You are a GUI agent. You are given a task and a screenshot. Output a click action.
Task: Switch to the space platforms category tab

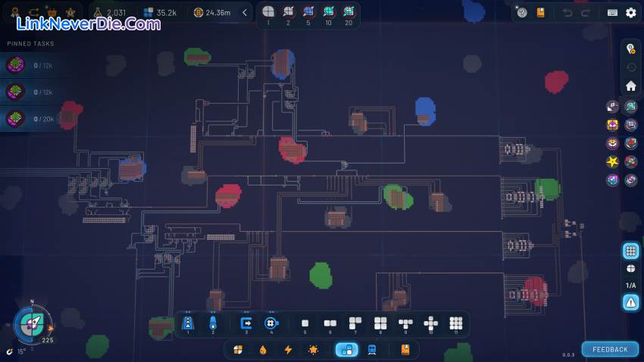[x=346, y=349]
